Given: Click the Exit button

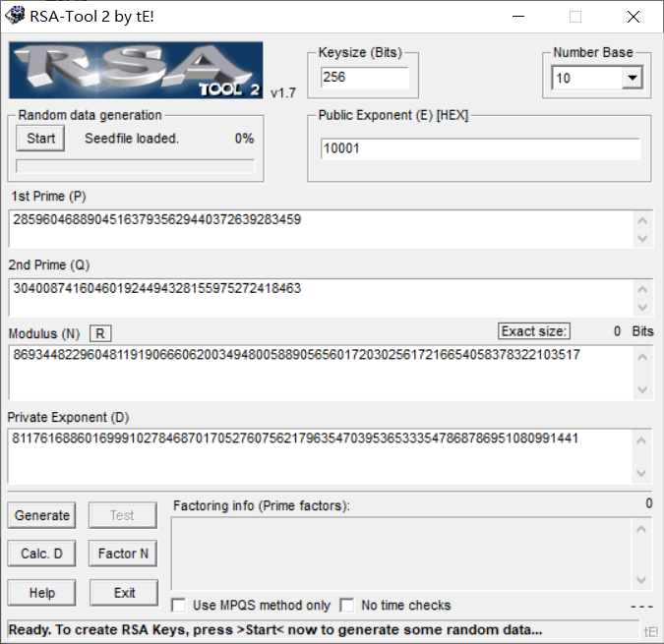Looking at the screenshot, I should [x=124, y=592].
